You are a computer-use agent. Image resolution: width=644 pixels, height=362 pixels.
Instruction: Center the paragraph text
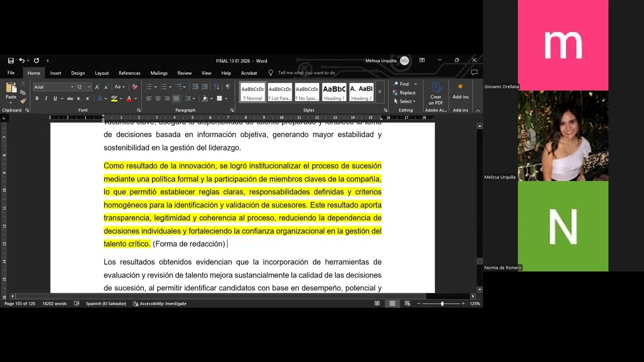[x=158, y=99]
